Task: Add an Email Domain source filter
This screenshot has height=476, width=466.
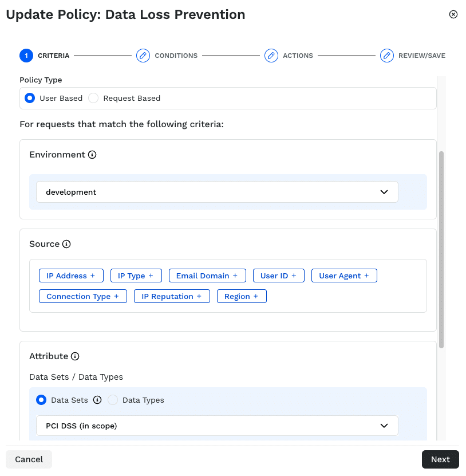Action: point(207,276)
